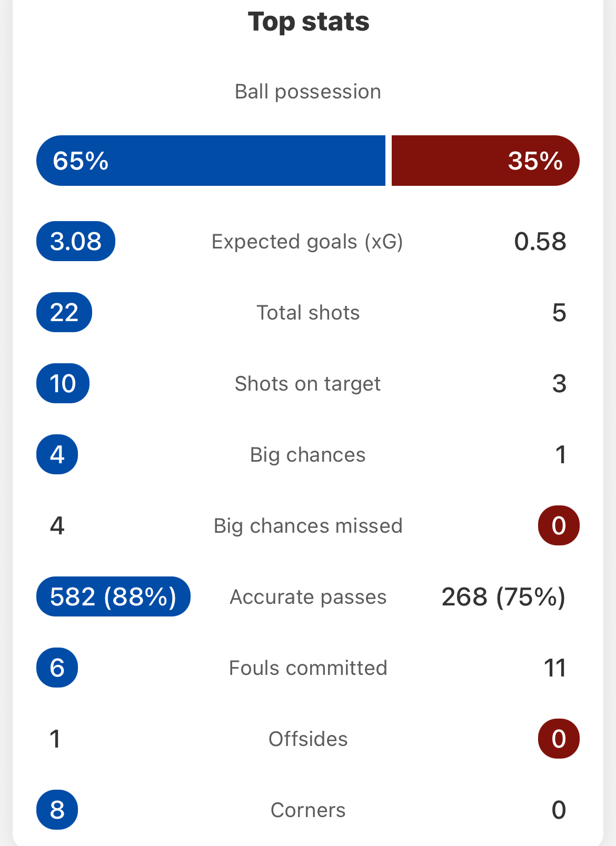Tap the "Expected goals (xG)" label
Viewport: 616px width, 846px height.
coord(307,242)
